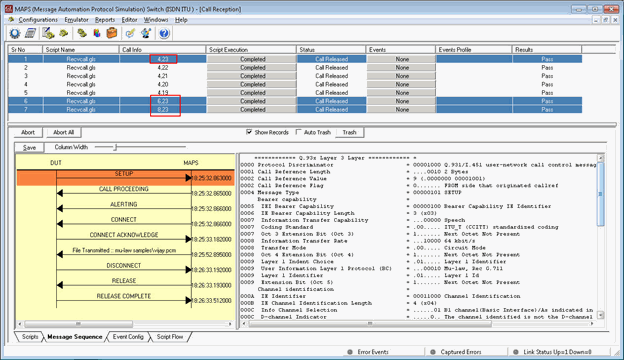Image resolution: width=624 pixels, height=360 pixels.
Task: Click the Abort All button
Action: (64, 132)
